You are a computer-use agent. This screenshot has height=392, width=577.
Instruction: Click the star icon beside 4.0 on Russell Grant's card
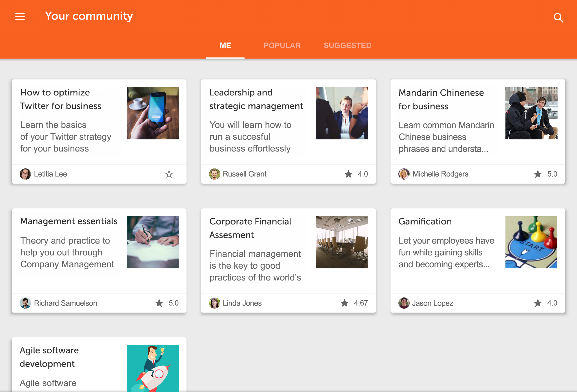click(x=349, y=174)
